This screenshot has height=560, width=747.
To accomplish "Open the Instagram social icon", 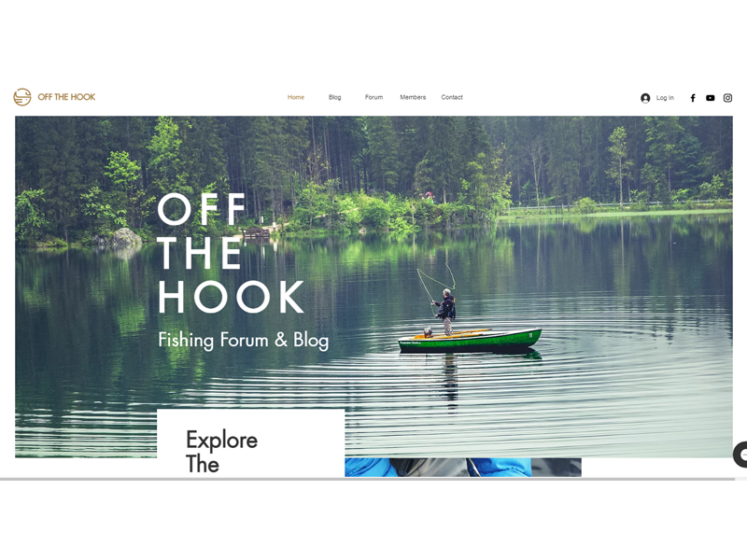I will click(727, 98).
